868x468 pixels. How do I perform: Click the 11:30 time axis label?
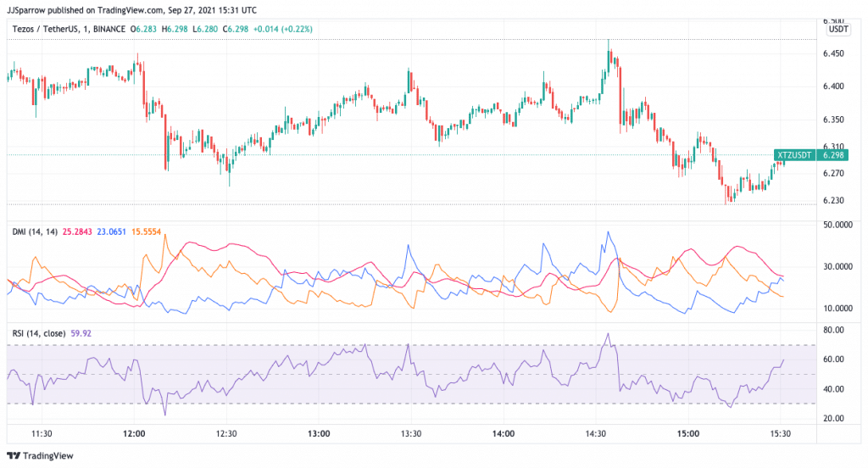point(42,433)
